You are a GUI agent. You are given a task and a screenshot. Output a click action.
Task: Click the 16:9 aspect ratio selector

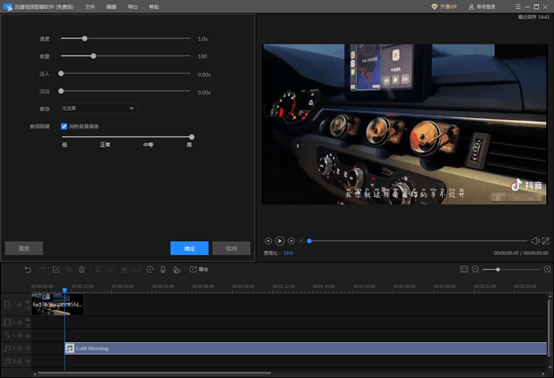coord(288,253)
